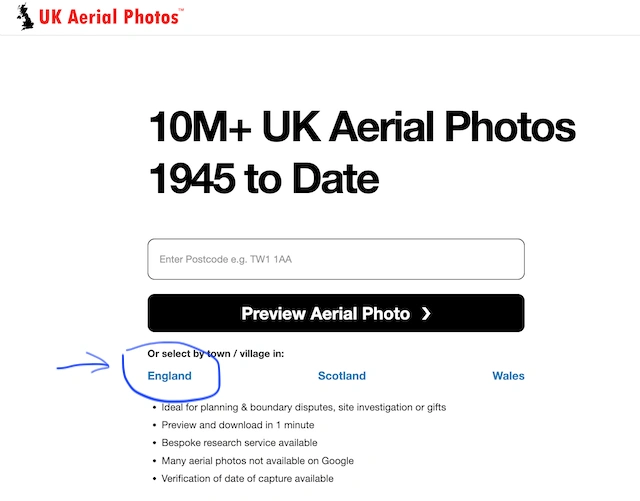Click the word Google in bullet list
Viewport: 640px width, 501px height.
coord(337,461)
